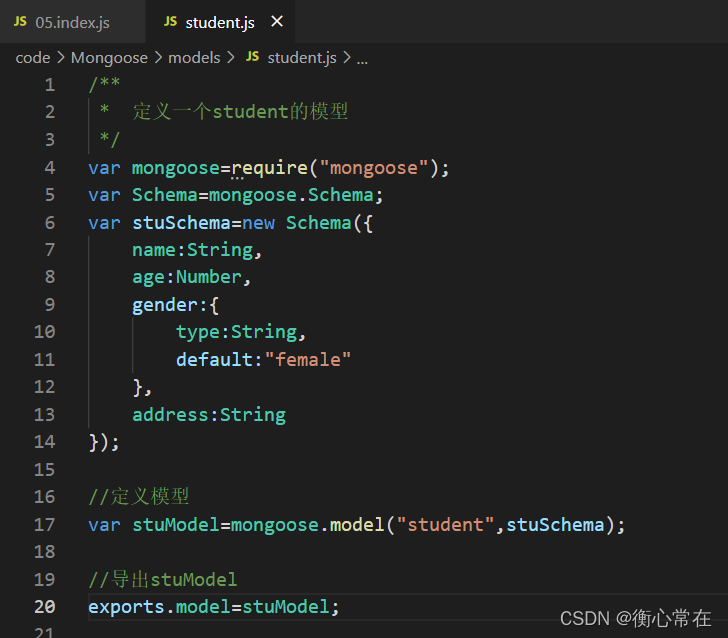This screenshot has height=638, width=728.
Task: Click the comment '//导出stuModel' on line 19
Action: [162, 579]
